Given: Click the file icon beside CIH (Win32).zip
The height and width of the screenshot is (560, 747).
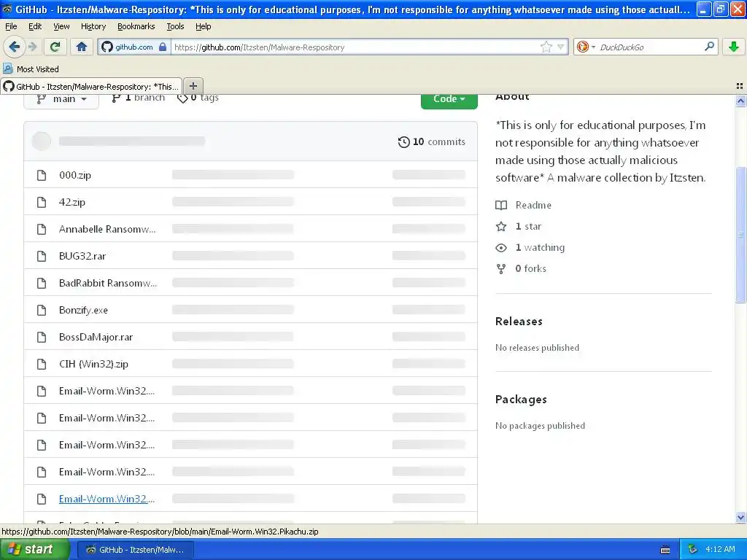Looking at the screenshot, I should click(42, 365).
